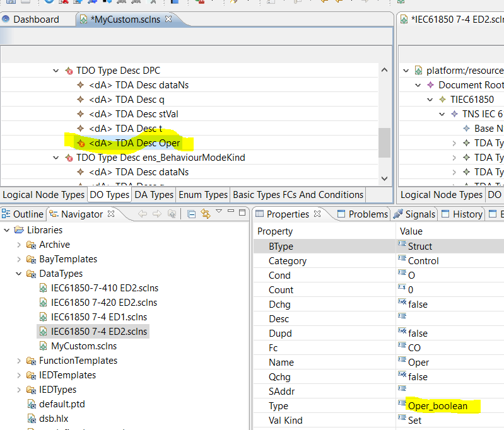Click the MyCustom.sclns file icon in Navigator
The image size is (504, 430).
point(44,346)
